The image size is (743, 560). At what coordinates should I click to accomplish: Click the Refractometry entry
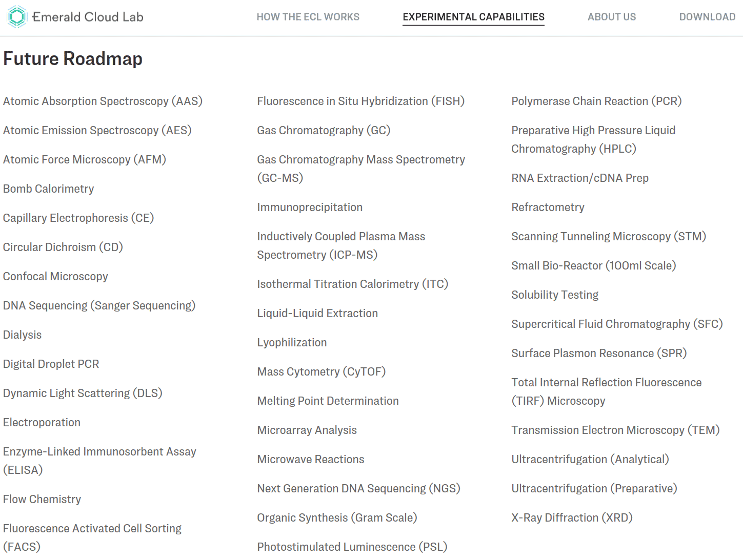[x=548, y=208]
